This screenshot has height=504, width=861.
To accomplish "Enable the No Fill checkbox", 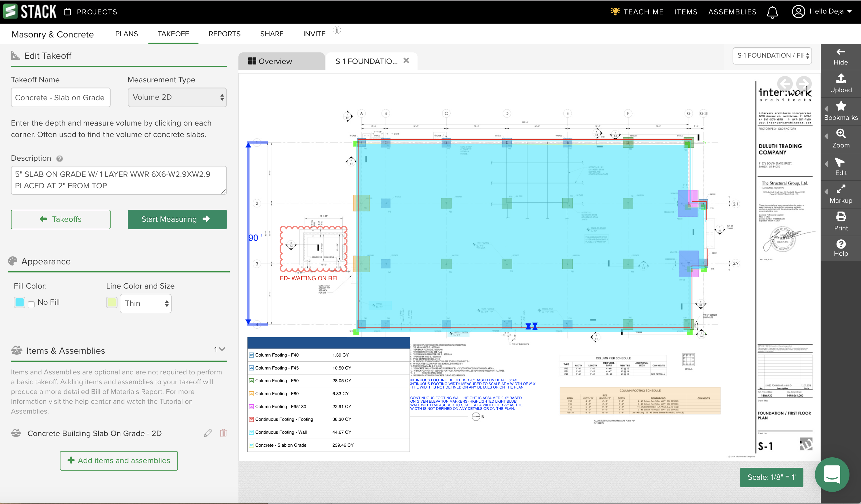I will pos(31,304).
